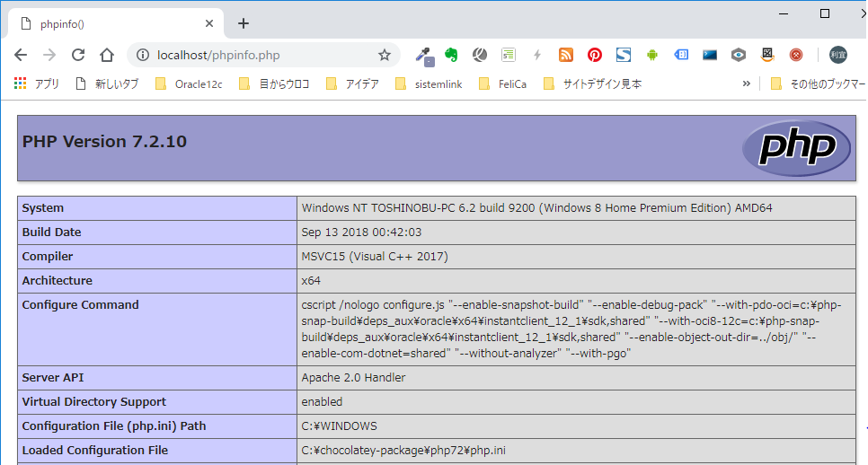
Task: Click the Apache 2.0 Handler value
Action: 353,378
